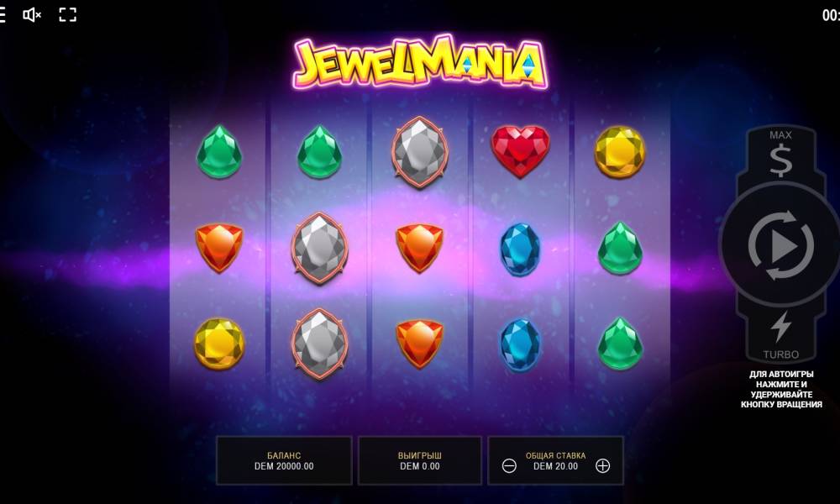Spin the reels with the play button
The image size is (840, 504).
tap(781, 245)
